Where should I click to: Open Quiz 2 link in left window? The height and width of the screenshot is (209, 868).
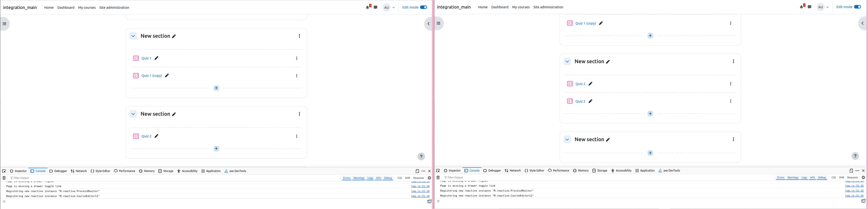point(146,136)
